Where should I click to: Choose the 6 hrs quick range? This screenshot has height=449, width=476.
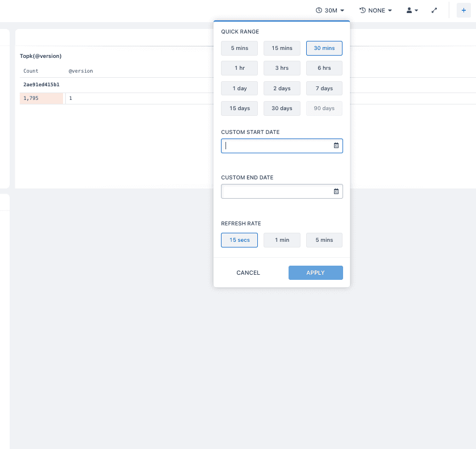pyautogui.click(x=324, y=68)
